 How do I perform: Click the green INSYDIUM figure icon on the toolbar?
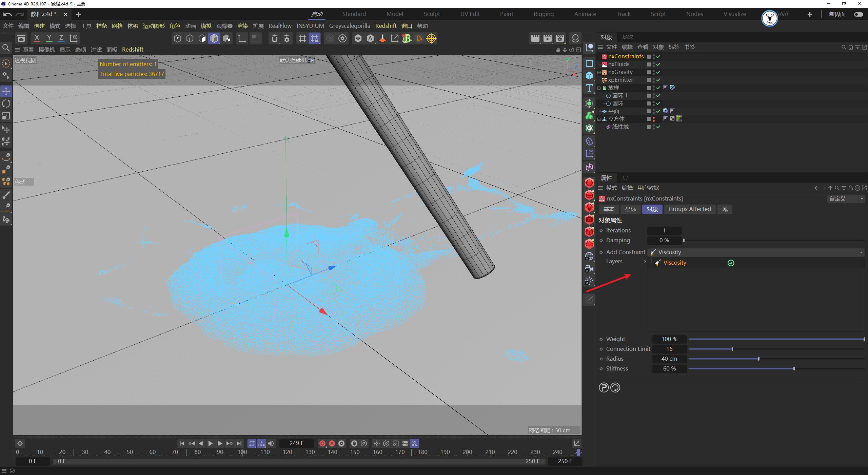[406, 38]
